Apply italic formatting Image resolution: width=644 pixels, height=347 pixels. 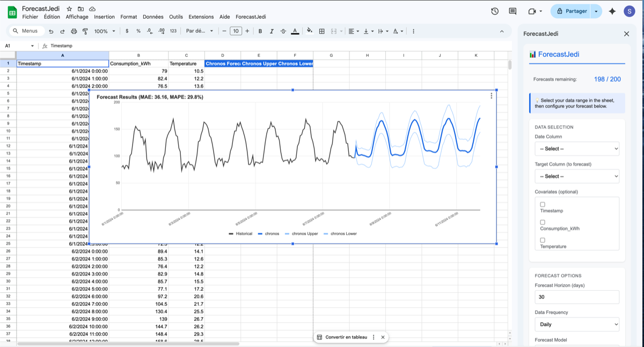[272, 31]
